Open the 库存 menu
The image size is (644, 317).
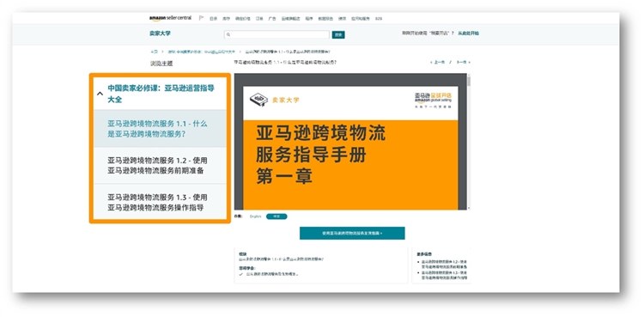point(226,19)
